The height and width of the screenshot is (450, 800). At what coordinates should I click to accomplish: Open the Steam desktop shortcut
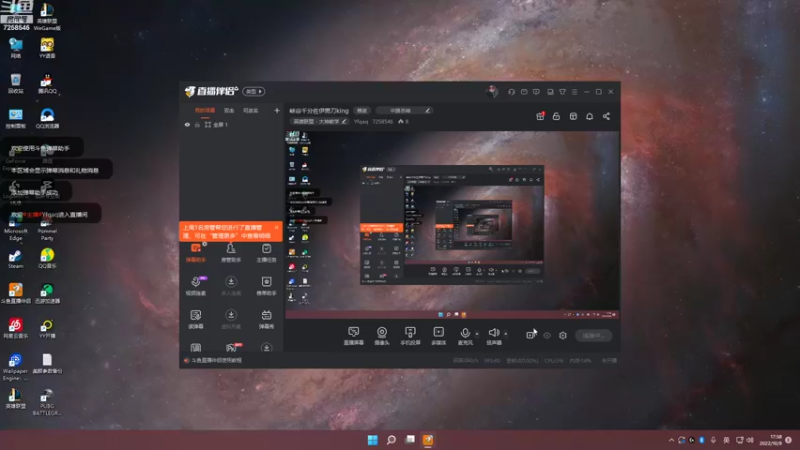[15, 259]
